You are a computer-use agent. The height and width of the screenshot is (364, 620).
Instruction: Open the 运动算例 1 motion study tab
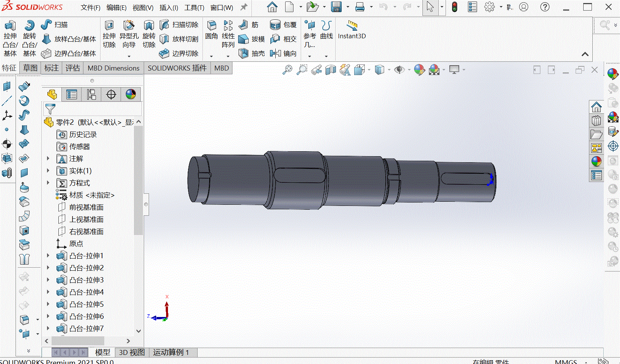pos(171,352)
